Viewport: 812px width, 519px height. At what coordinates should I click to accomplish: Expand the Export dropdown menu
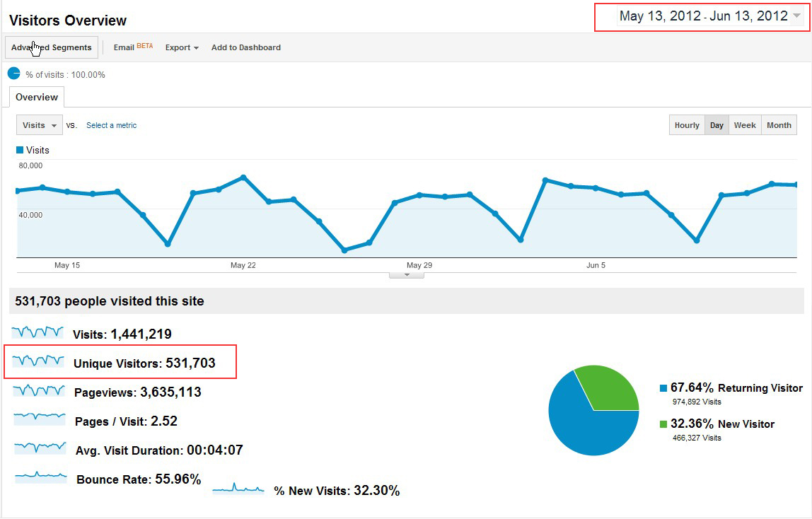[x=182, y=47]
